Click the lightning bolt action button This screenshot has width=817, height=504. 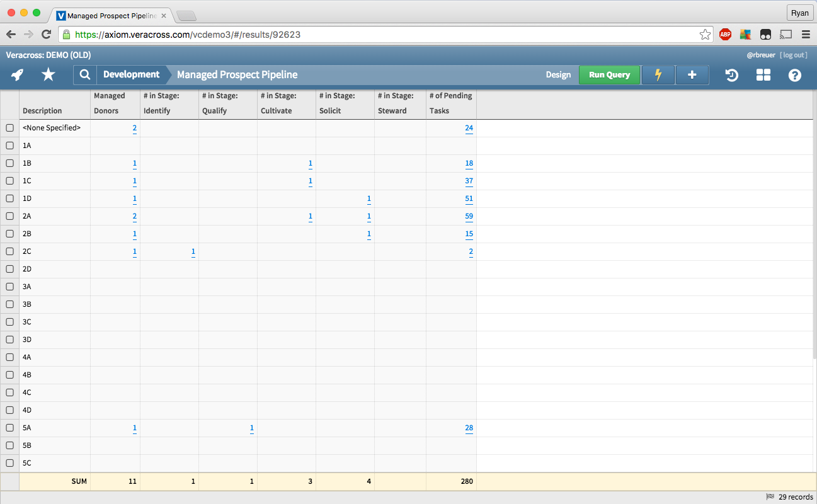click(x=658, y=75)
